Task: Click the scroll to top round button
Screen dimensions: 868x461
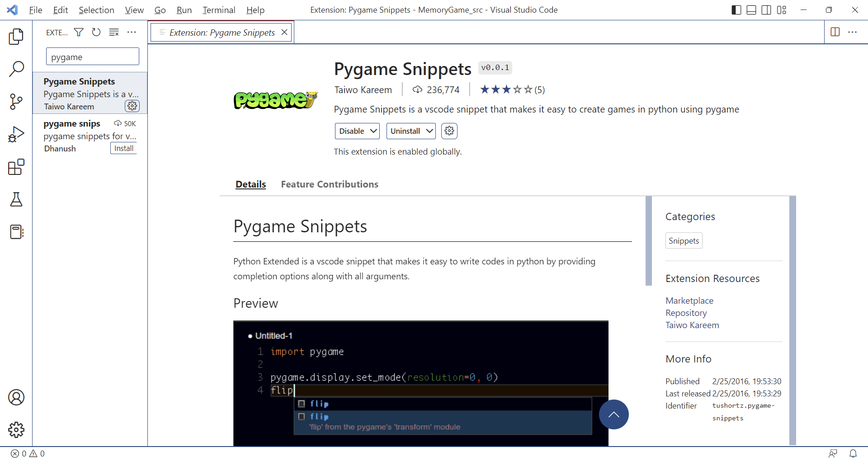Action: point(613,414)
